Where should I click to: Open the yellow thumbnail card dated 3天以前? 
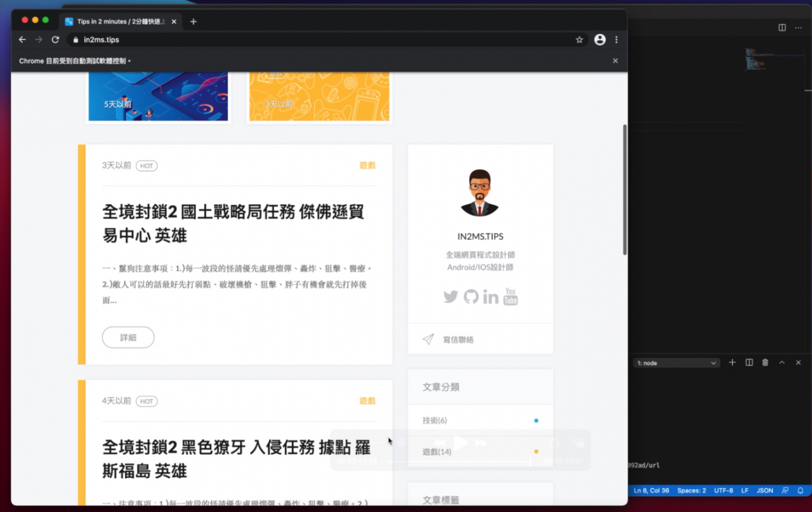click(319, 96)
